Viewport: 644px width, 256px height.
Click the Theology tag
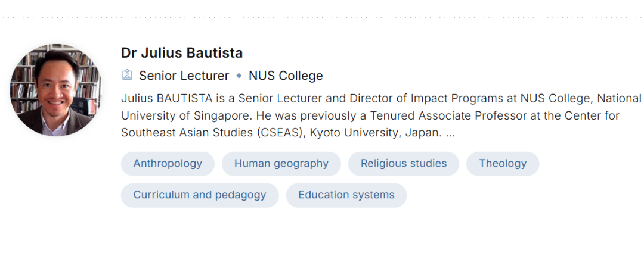click(503, 164)
